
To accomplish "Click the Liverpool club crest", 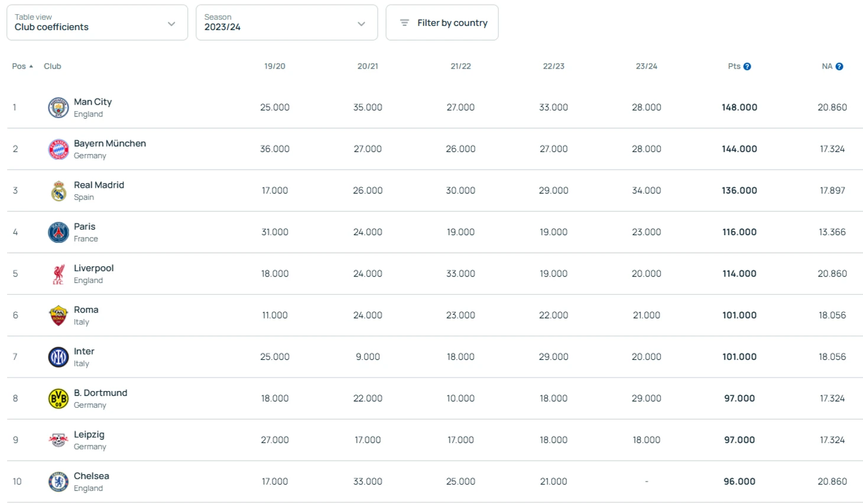I will pyautogui.click(x=58, y=274).
